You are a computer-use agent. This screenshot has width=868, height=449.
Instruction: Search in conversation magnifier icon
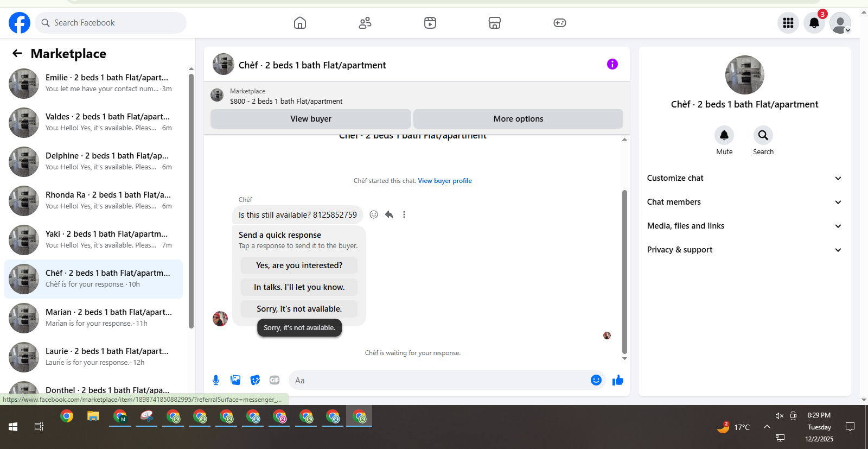pyautogui.click(x=763, y=135)
